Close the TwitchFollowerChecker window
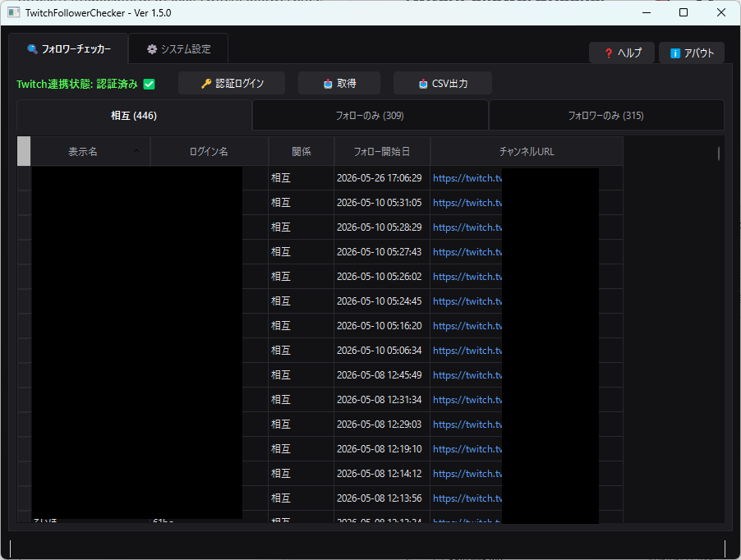The width and height of the screenshot is (741, 560). [x=721, y=13]
